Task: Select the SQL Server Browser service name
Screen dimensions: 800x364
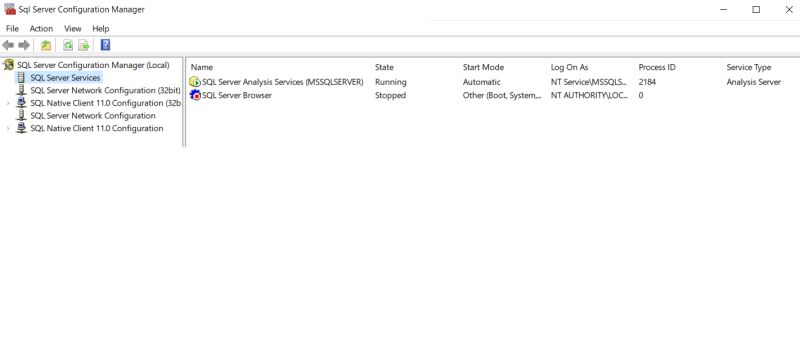Action: 237,95
